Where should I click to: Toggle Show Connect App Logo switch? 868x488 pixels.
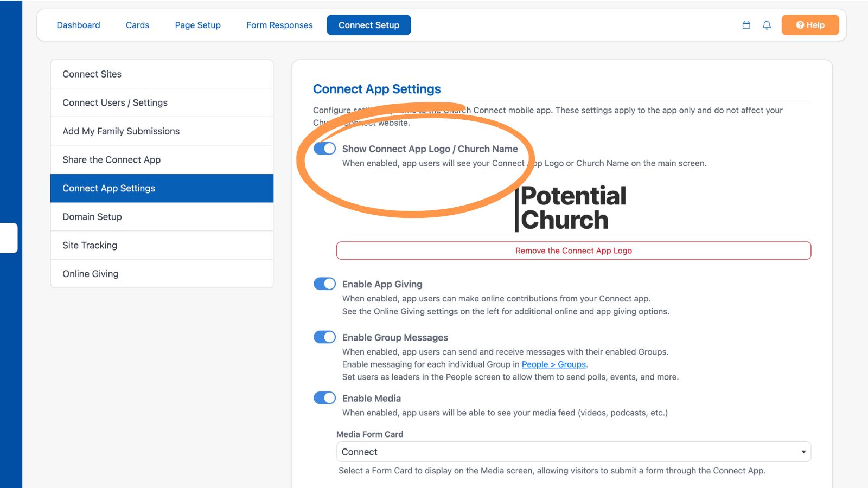tap(325, 149)
